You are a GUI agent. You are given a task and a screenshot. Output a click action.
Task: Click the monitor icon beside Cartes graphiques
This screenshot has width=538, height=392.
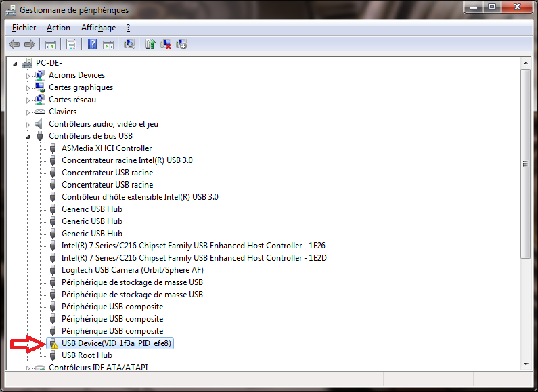[x=40, y=87]
